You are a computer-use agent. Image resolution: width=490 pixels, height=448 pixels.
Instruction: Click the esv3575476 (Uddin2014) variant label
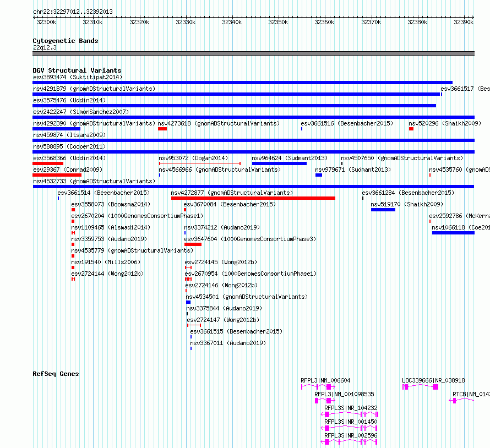tap(69, 100)
